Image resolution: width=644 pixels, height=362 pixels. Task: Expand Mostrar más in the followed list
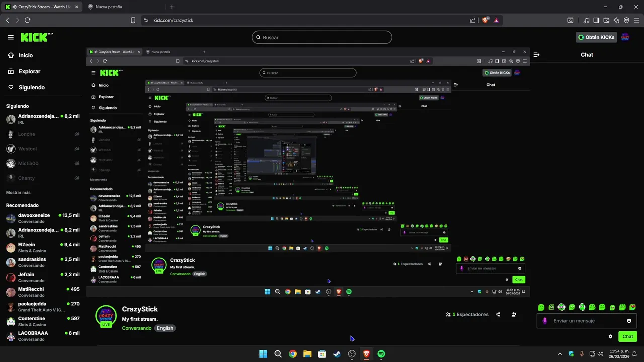coord(18,193)
